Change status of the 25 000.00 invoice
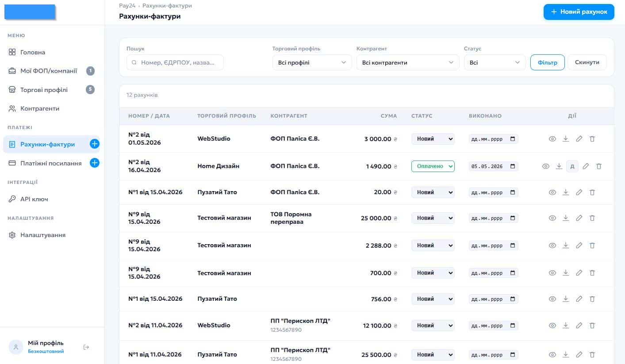The width and height of the screenshot is (625, 364). pyautogui.click(x=433, y=218)
